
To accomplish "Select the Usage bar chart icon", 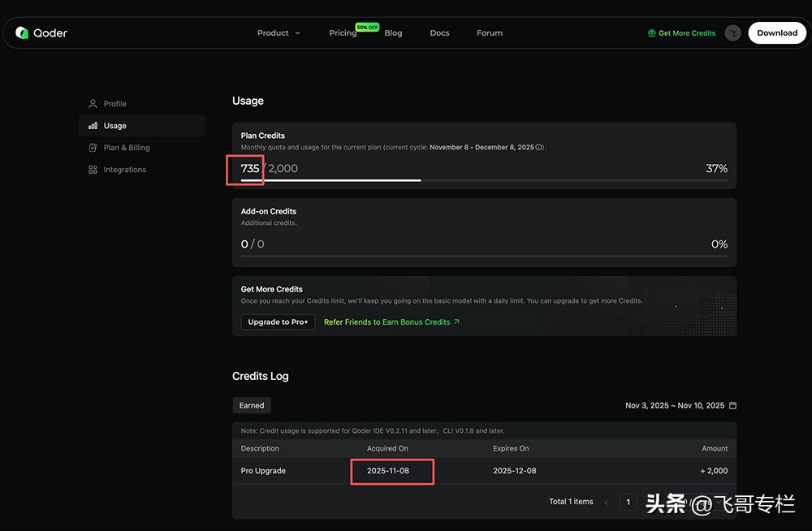I will click(93, 126).
